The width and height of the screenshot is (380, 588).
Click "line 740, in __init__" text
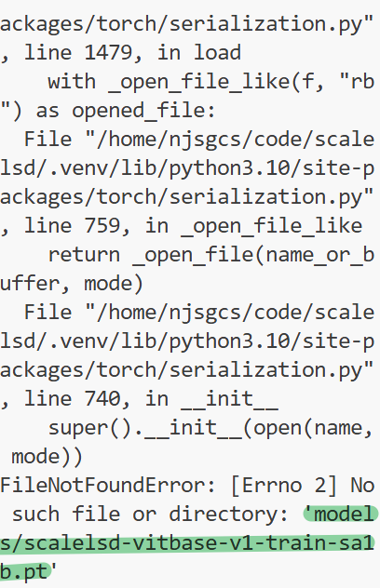(x=151, y=398)
